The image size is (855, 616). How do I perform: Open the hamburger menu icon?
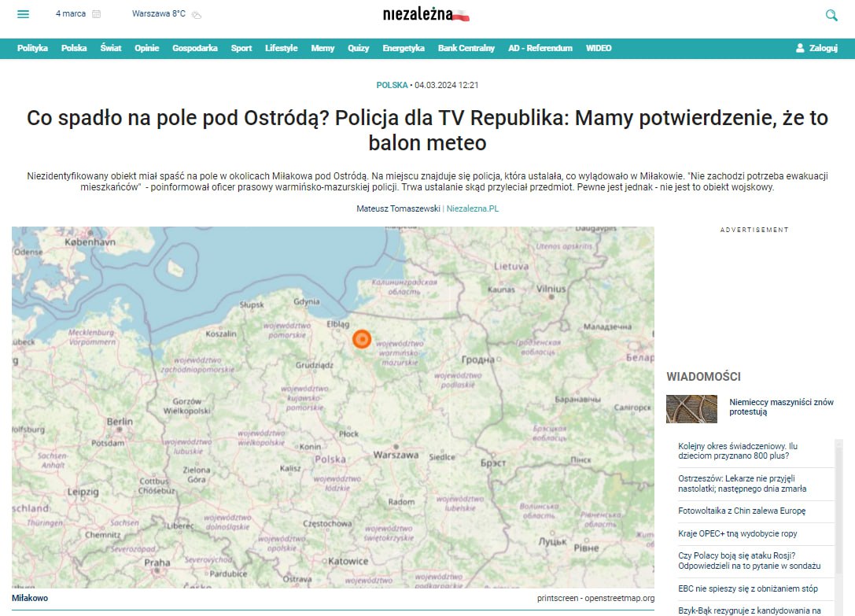(24, 14)
